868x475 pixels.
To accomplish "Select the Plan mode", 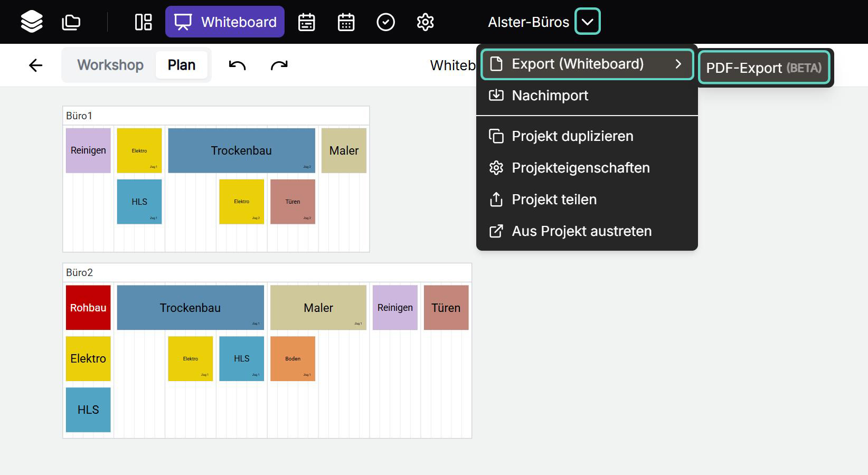I will (x=181, y=65).
